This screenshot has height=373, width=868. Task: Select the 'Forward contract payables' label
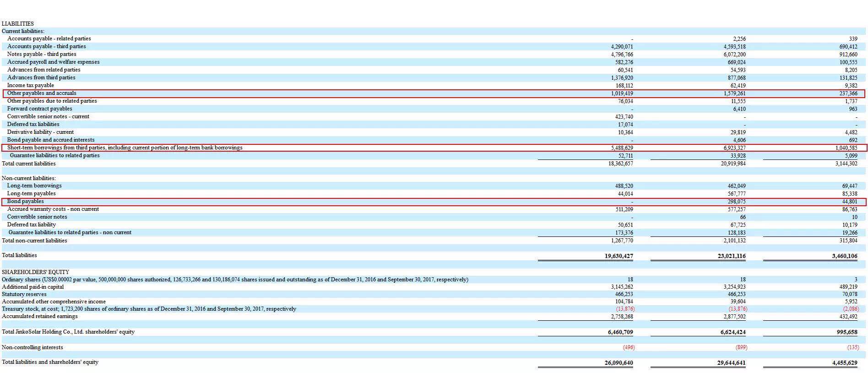(x=40, y=109)
